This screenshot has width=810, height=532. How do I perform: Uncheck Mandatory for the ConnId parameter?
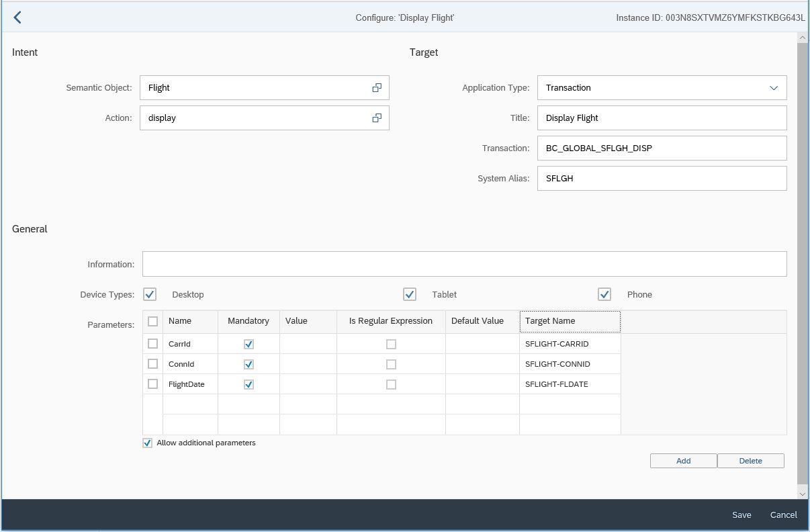coord(249,363)
